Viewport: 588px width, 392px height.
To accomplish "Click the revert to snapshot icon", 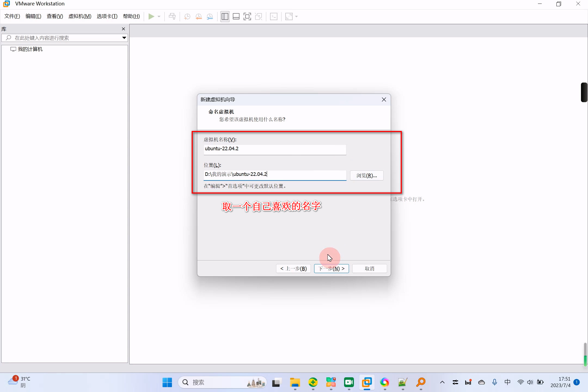I will (x=198, y=17).
